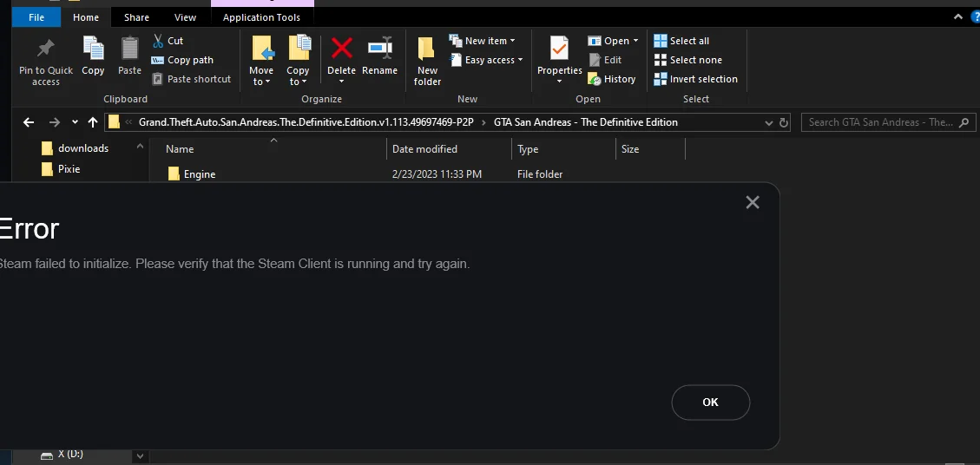The height and width of the screenshot is (465, 980).
Task: Refresh the current folder view
Action: pyautogui.click(x=784, y=123)
